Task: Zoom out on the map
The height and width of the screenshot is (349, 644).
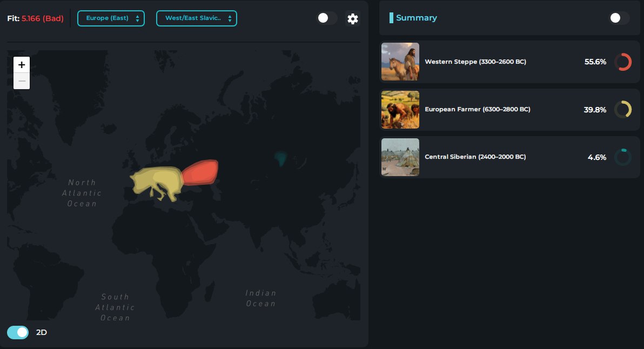Action: point(22,81)
